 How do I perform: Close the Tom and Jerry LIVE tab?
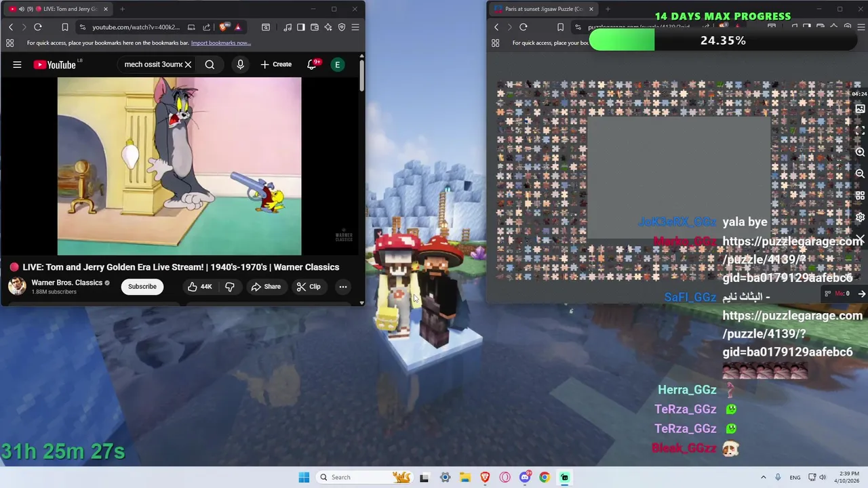105,9
